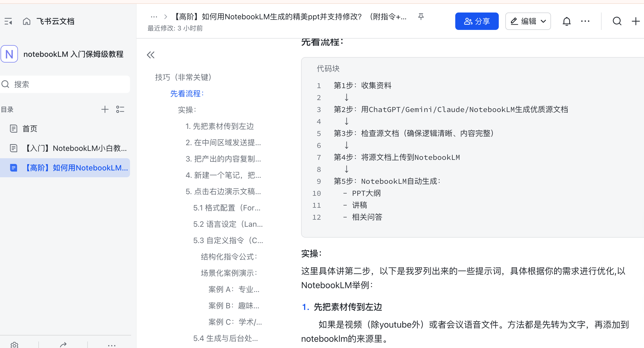Open search with the magnifier icon top right
Image resolution: width=644 pixels, height=348 pixels.
(617, 21)
